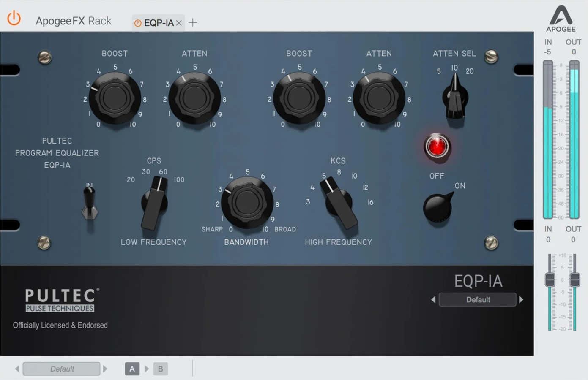Click the low frequency BOOST knob
This screenshot has height=380, width=588.
point(115,98)
